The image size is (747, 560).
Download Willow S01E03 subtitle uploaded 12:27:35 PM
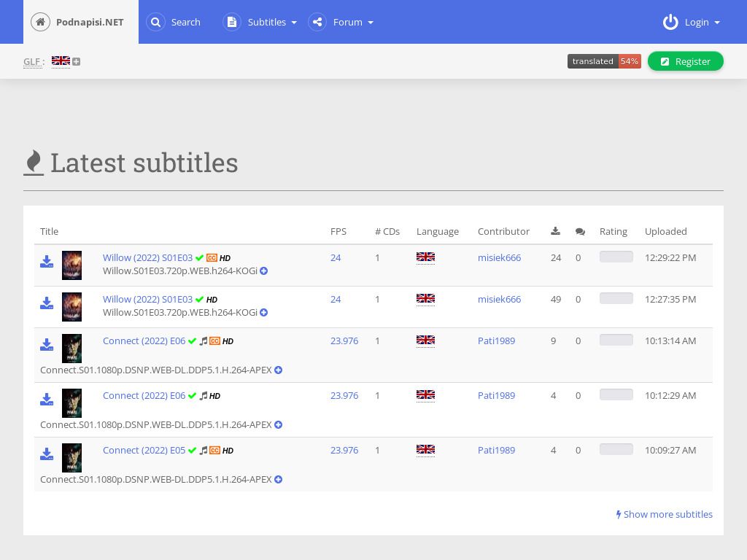(47, 303)
